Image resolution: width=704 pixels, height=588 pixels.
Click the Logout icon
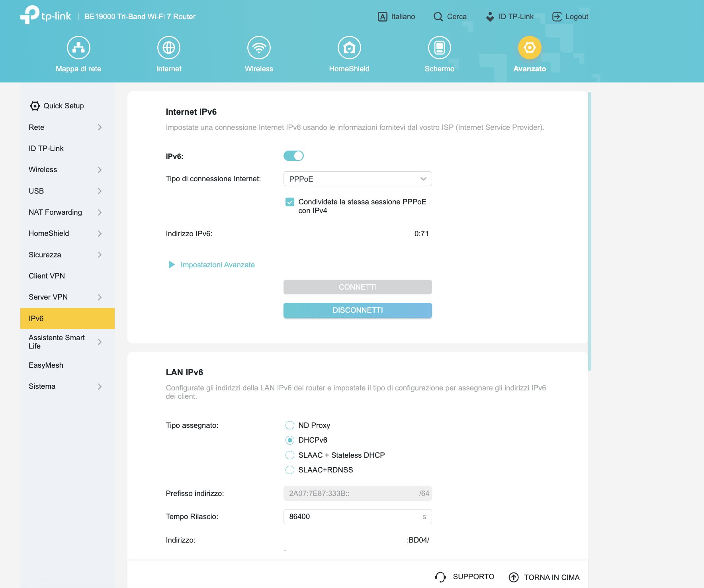(557, 17)
